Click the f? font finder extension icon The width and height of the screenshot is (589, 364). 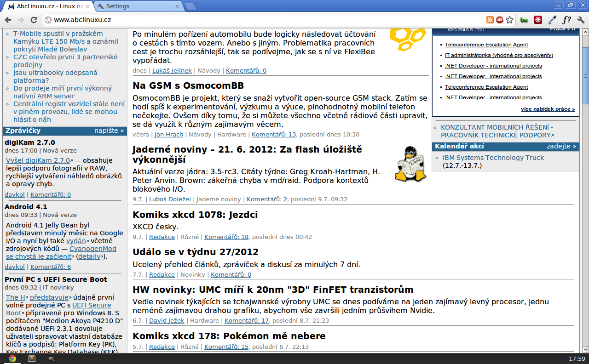tap(566, 20)
